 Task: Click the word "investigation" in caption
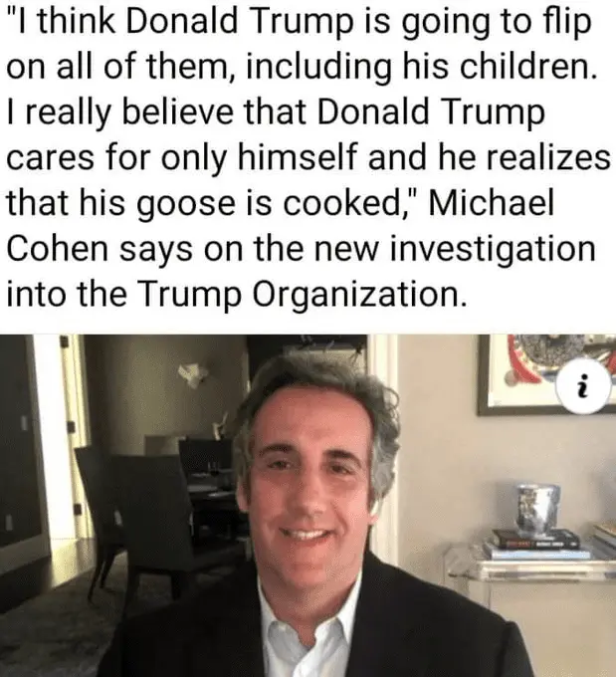493,250
